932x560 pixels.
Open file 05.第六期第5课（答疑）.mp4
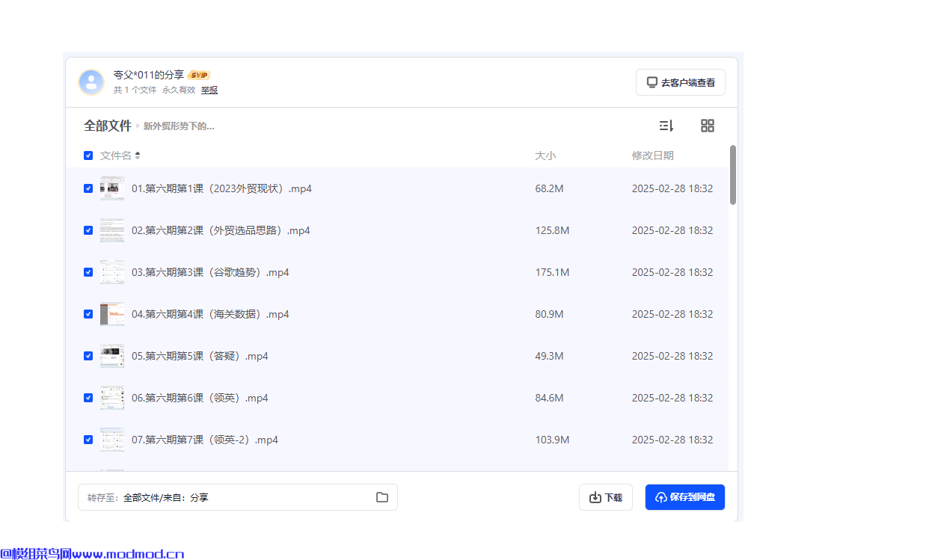click(x=200, y=356)
